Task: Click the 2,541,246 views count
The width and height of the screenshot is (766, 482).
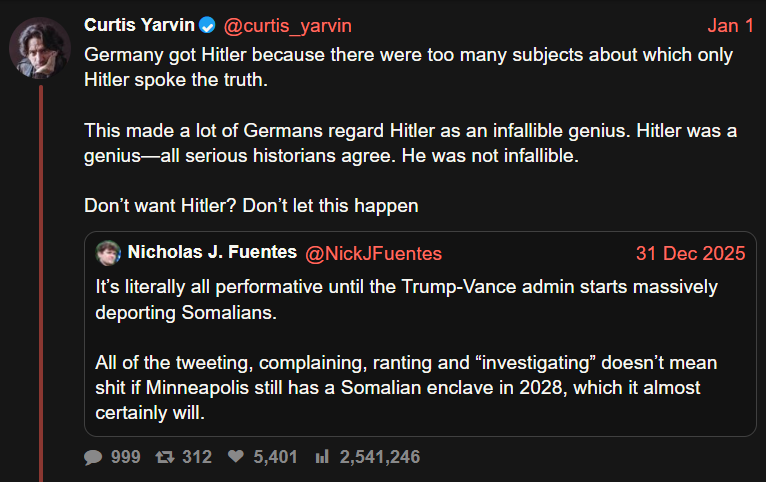Action: click(380, 457)
